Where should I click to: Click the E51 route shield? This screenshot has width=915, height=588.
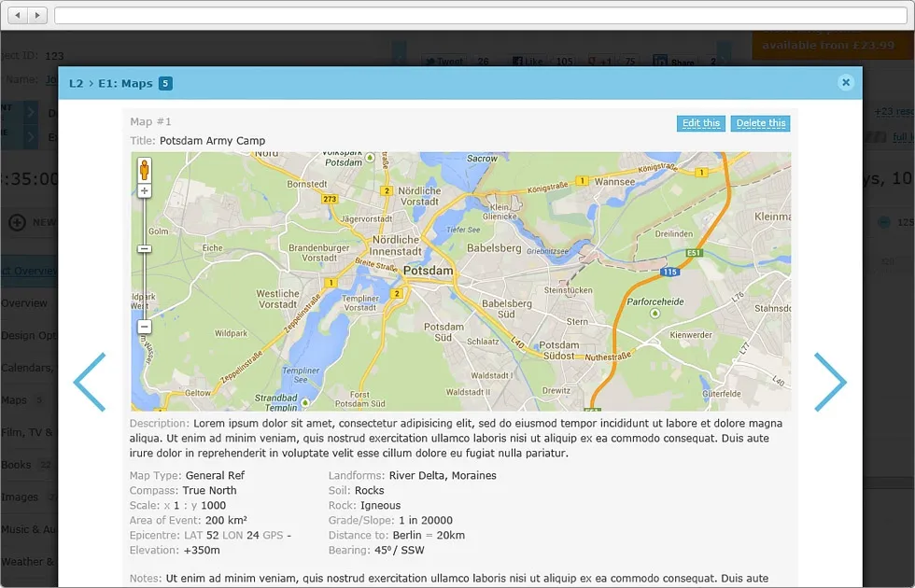pyautogui.click(x=694, y=253)
